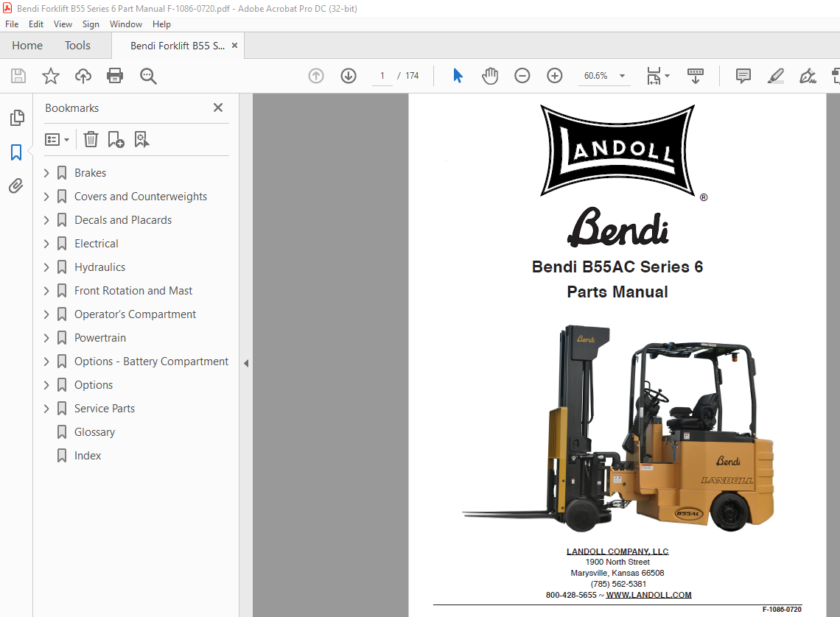Open the Sign menu
This screenshot has width=840, height=617.
[91, 24]
